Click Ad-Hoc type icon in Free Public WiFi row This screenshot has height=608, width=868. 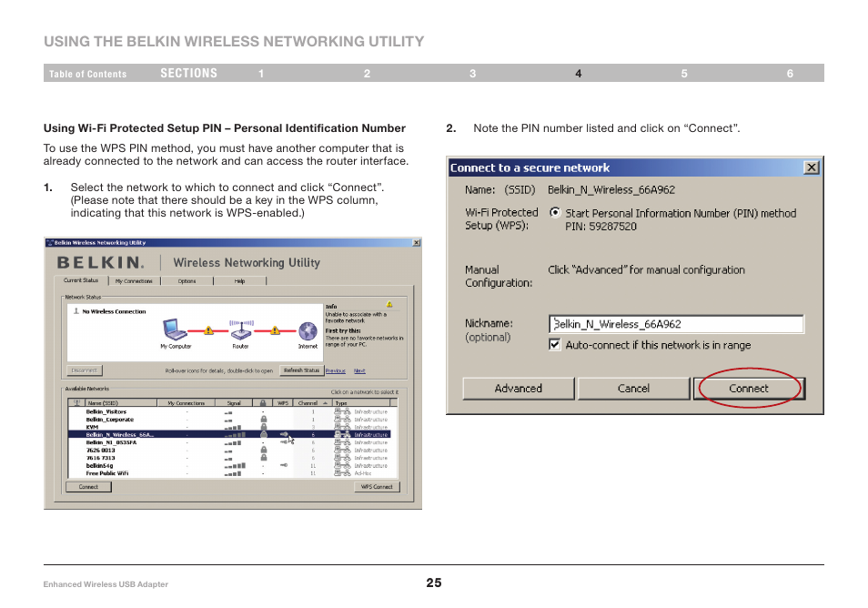point(342,473)
